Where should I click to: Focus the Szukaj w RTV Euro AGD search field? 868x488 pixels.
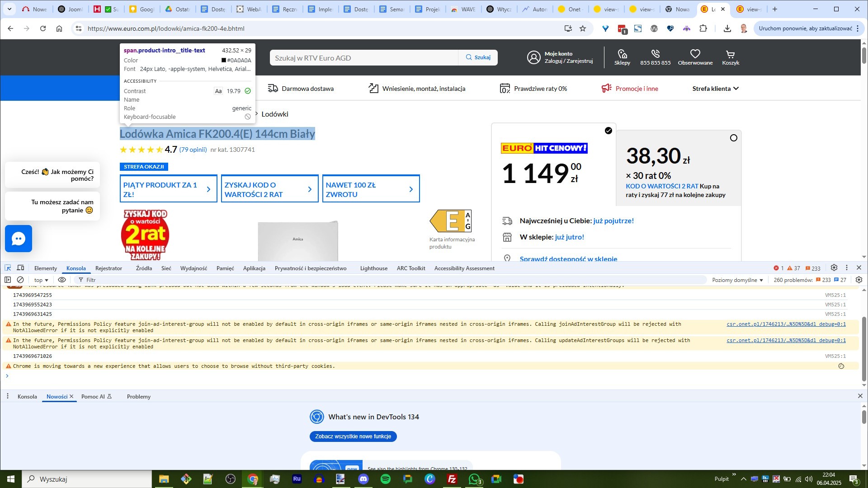pyautogui.click(x=364, y=57)
